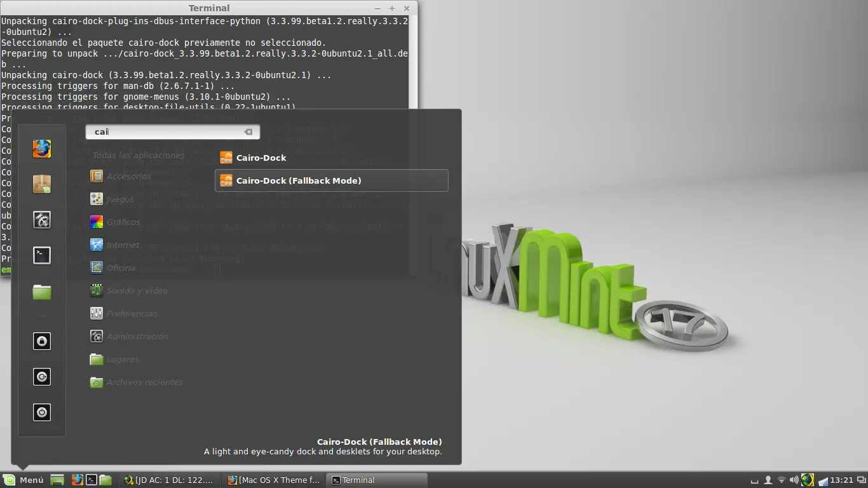
Task: Open the Juegos category
Action: [x=112, y=199]
